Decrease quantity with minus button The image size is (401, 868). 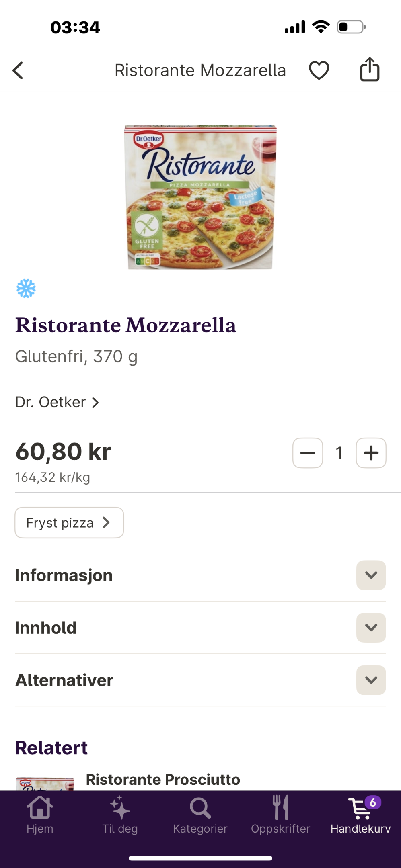point(308,453)
